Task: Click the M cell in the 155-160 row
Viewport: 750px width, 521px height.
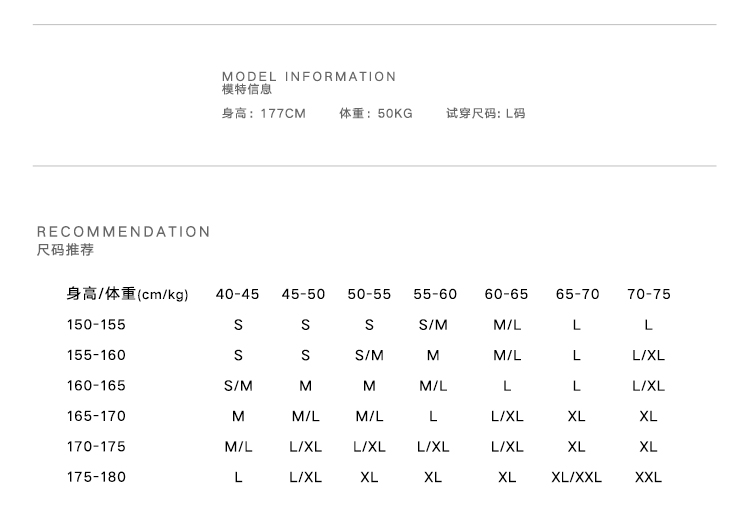Action: click(433, 355)
